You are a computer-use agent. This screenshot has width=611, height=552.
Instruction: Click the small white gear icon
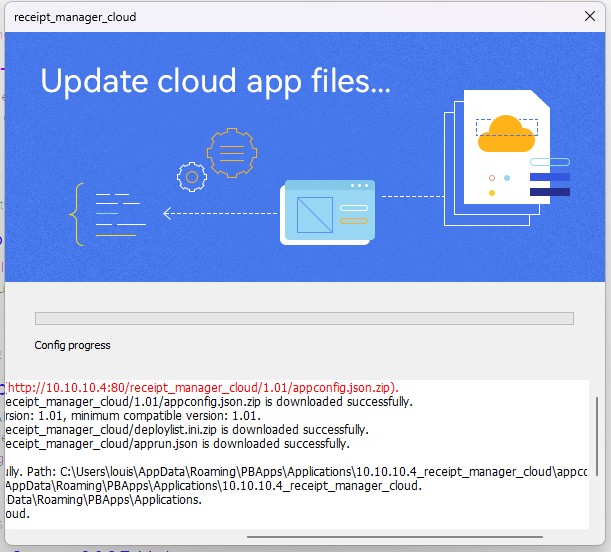(190, 177)
